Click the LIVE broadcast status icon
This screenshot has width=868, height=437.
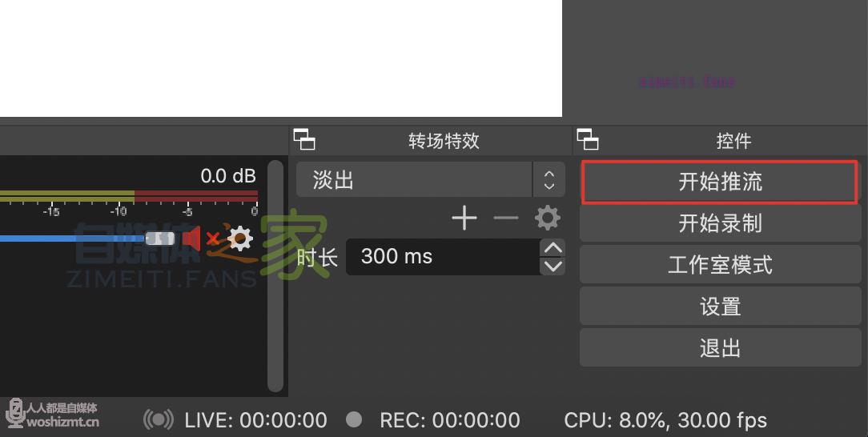point(159,420)
